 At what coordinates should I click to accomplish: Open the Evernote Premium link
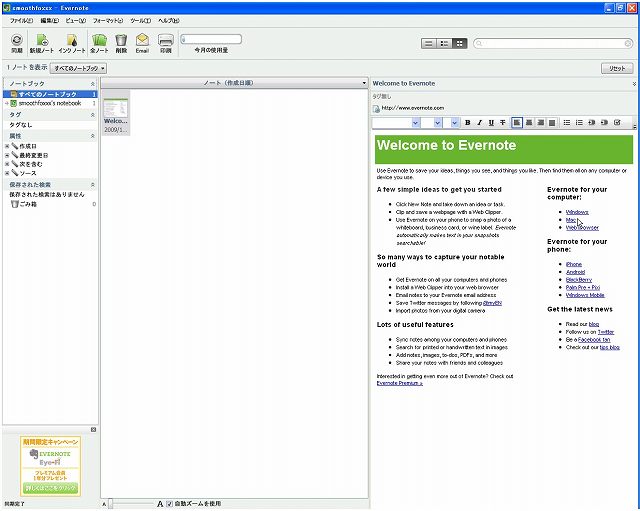coord(399,383)
